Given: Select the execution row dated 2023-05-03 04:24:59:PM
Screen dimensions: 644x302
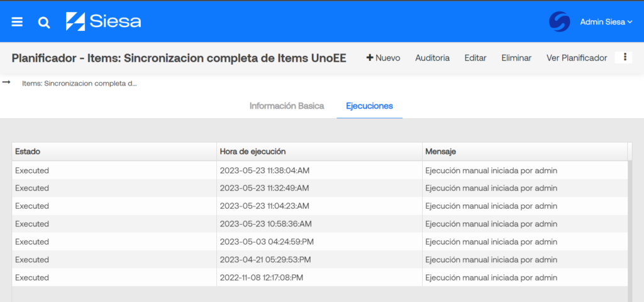Looking at the screenshot, I should [x=319, y=242].
